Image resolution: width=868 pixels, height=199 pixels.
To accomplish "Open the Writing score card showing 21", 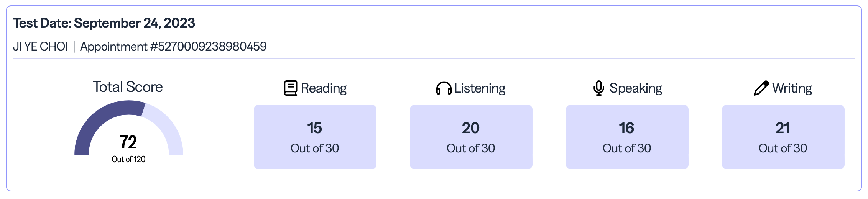I will 783,137.
